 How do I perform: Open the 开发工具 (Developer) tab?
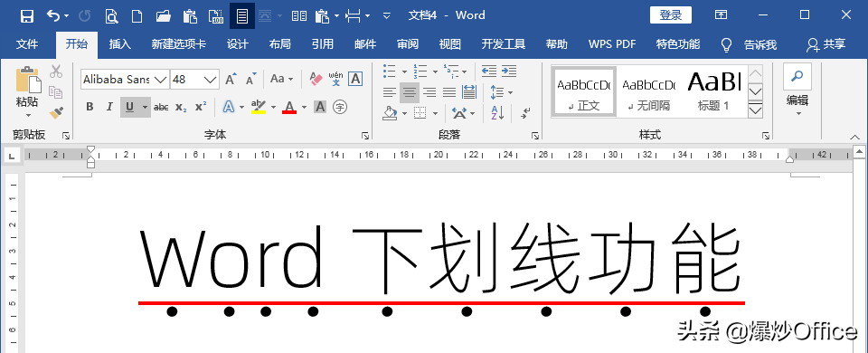pyautogui.click(x=504, y=44)
